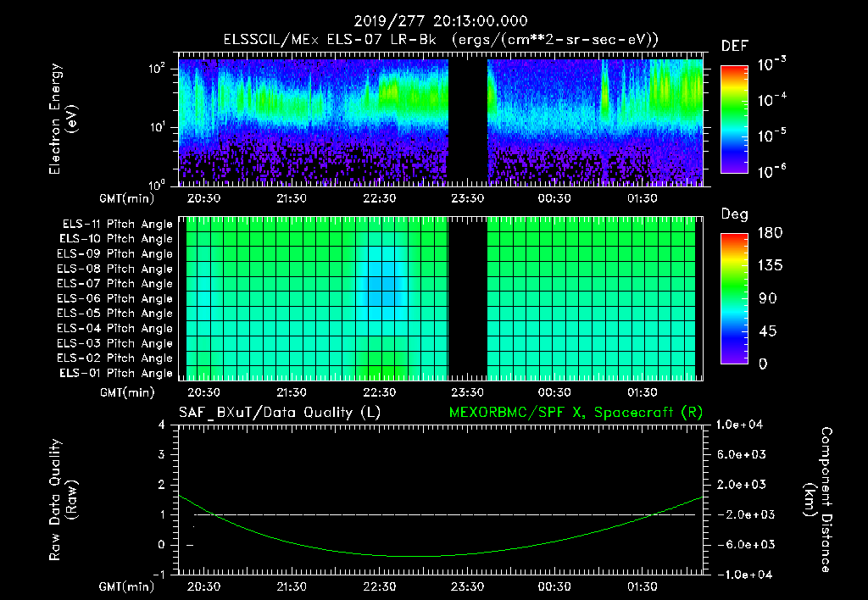
Task: Select the ELS-09 Pitch Angle row label
Action: pos(115,254)
